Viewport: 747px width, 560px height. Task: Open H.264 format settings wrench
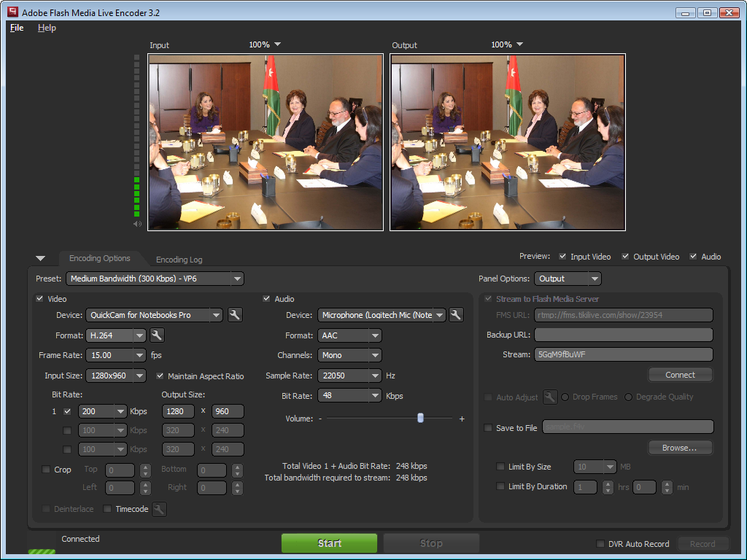tap(157, 335)
